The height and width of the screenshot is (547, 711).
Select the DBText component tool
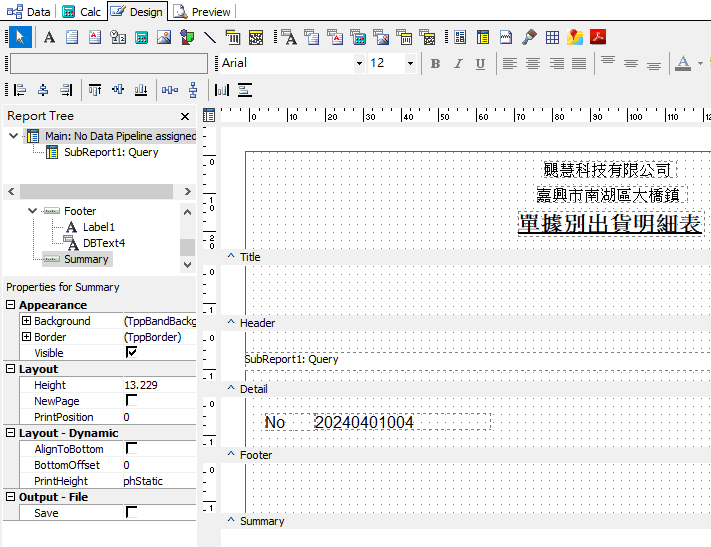[289, 37]
